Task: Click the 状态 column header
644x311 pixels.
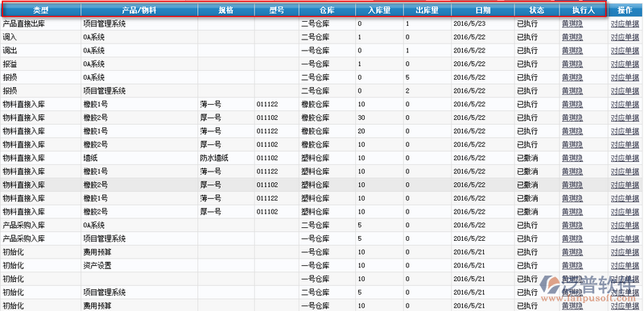Action: [x=537, y=10]
